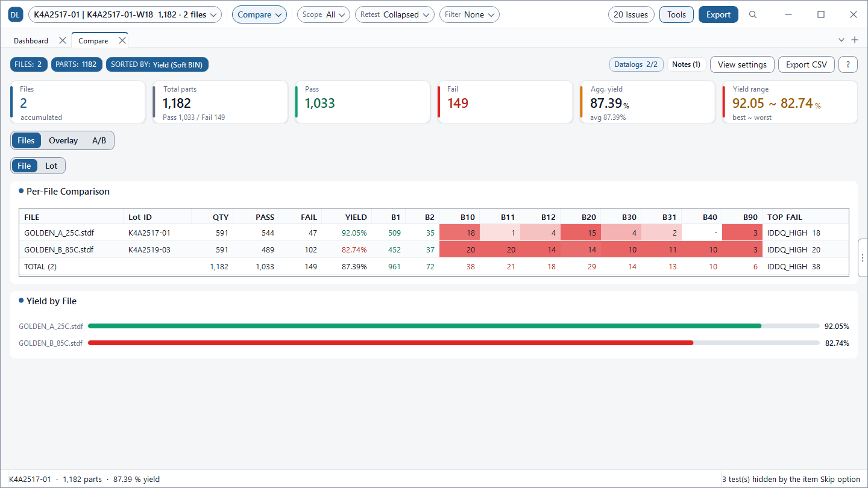Image resolution: width=868 pixels, height=488 pixels.
Task: Open the Scope All dropdown
Action: (324, 15)
